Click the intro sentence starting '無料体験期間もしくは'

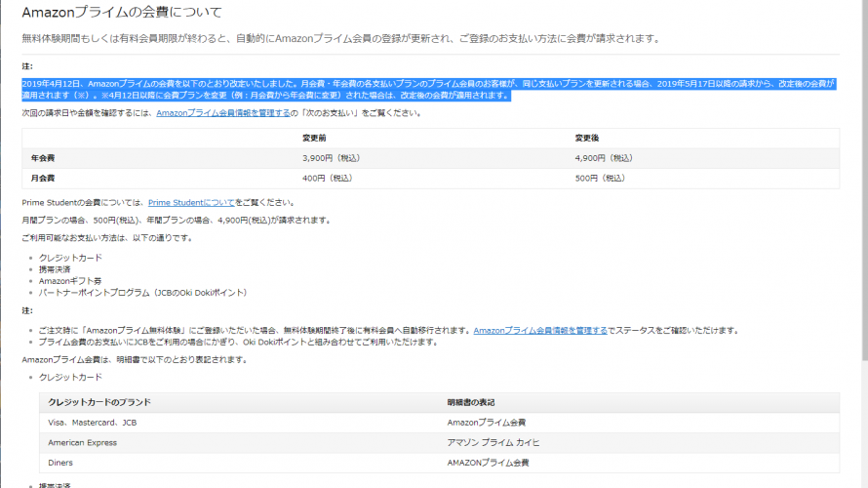click(x=342, y=39)
